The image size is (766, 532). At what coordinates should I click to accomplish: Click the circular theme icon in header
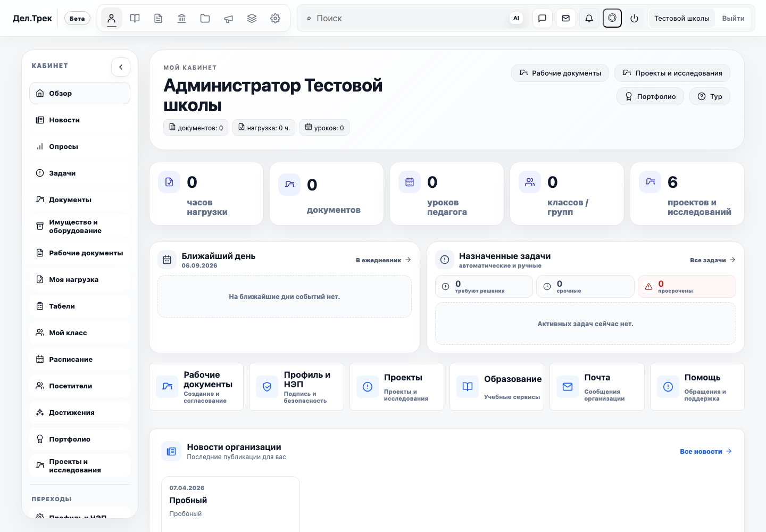pyautogui.click(x=612, y=18)
